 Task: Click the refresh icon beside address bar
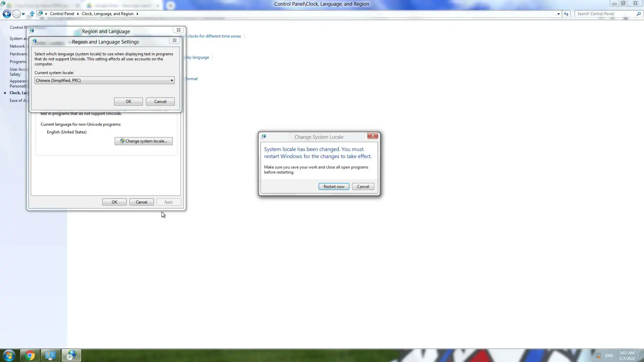tap(566, 14)
